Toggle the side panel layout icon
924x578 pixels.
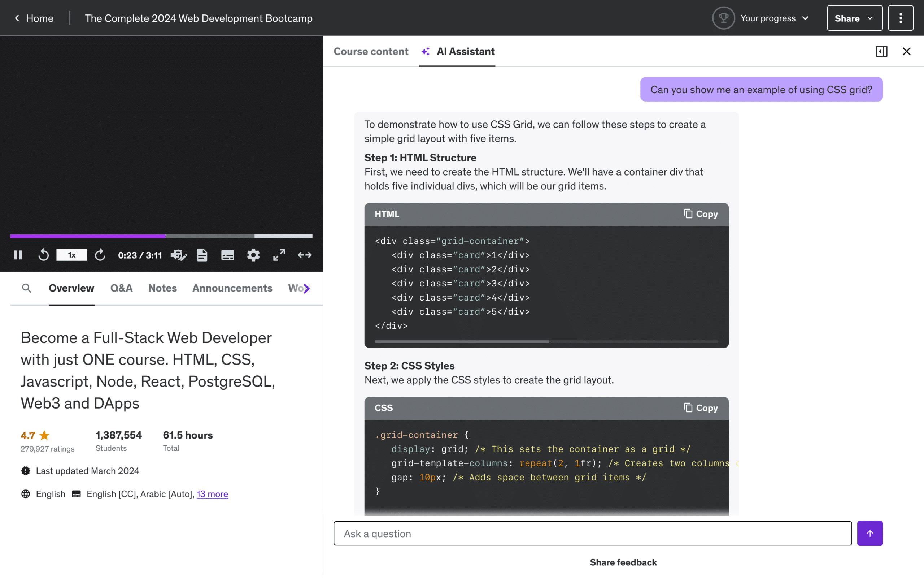click(x=882, y=51)
